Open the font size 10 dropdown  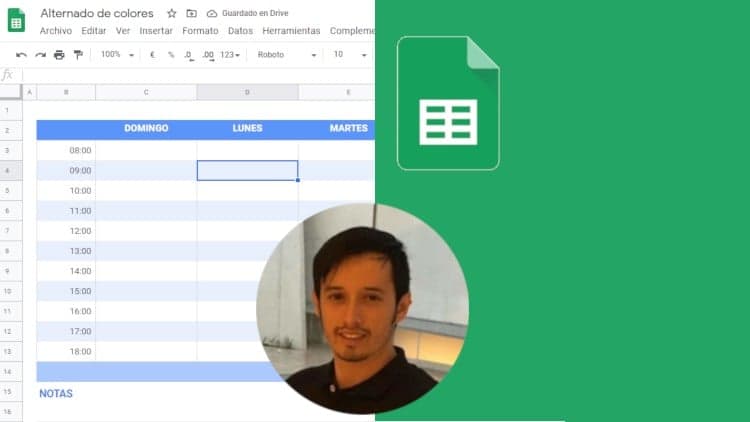click(350, 55)
